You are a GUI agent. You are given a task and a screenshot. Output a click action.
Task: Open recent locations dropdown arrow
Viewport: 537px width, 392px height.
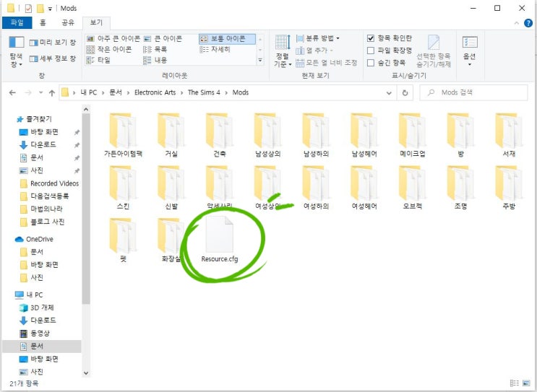(x=40, y=92)
